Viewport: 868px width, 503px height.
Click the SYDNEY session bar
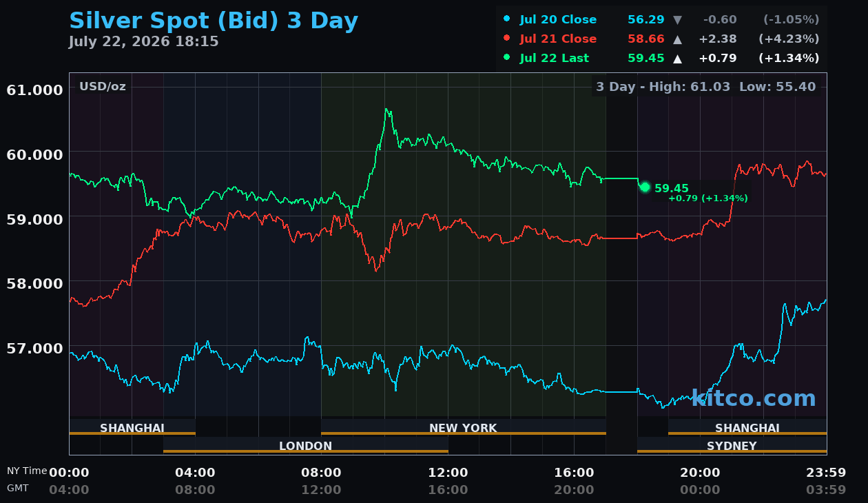pyautogui.click(x=732, y=445)
